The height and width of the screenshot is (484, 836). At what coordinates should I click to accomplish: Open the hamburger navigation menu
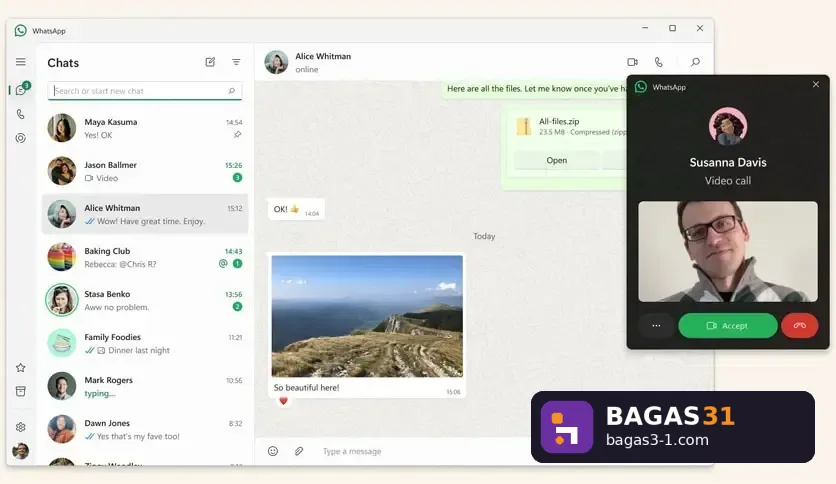coord(21,62)
